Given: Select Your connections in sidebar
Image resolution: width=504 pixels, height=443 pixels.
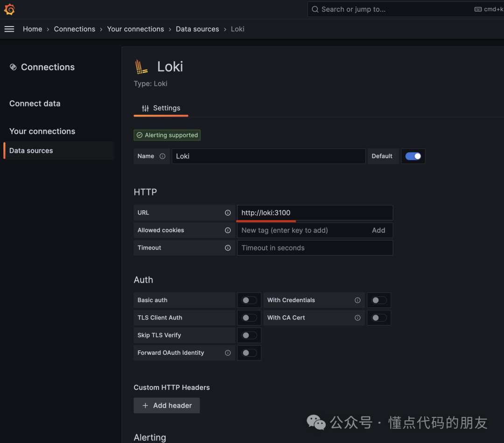Looking at the screenshot, I should click(42, 132).
